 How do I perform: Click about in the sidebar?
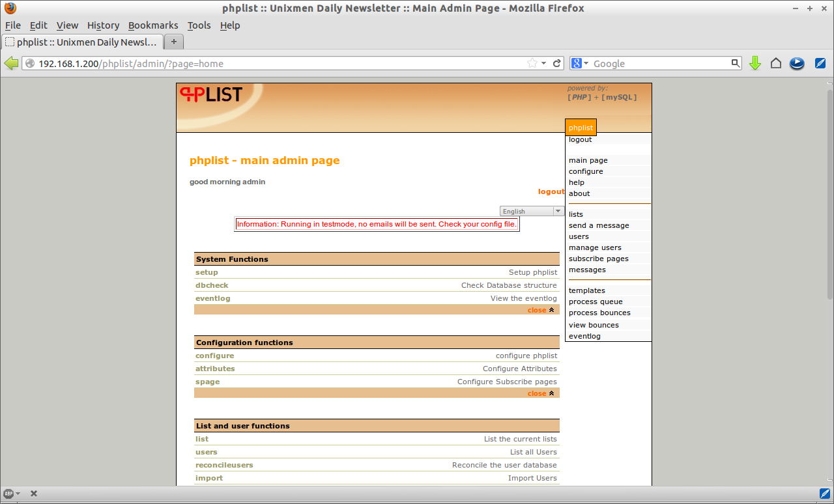click(579, 193)
